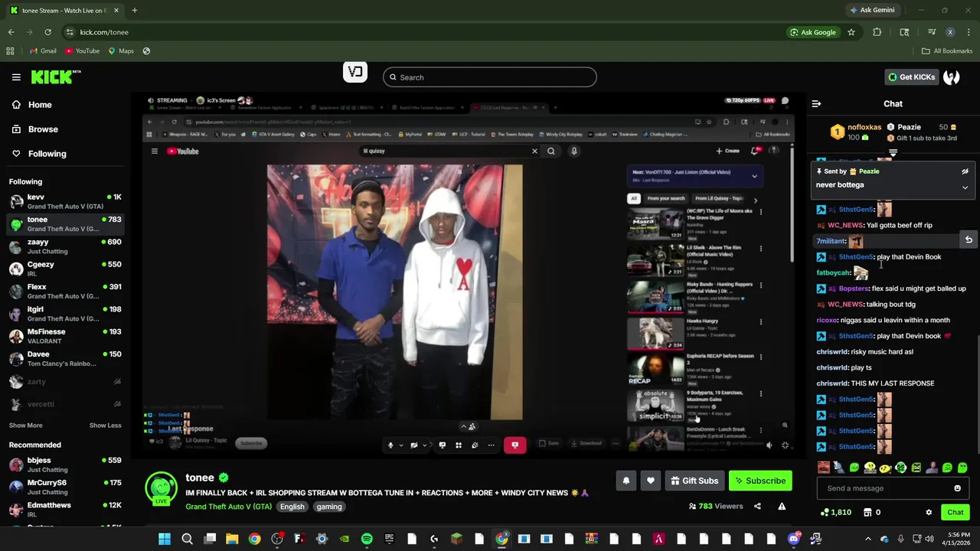Open the YouTube bookmark
Image resolution: width=980 pixels, height=551 pixels.
coord(82,51)
